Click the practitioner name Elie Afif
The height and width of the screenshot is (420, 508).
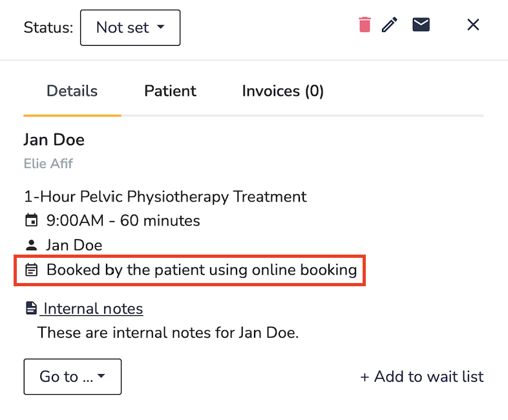point(48,163)
